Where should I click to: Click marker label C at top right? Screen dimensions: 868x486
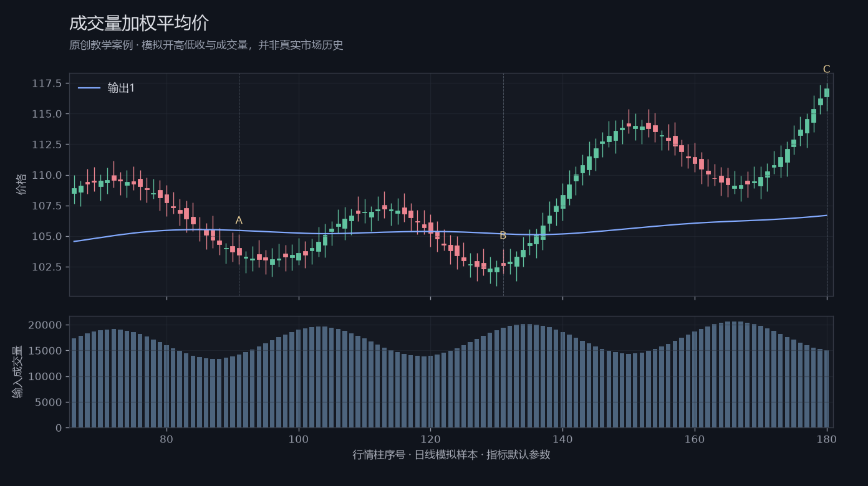tap(827, 69)
